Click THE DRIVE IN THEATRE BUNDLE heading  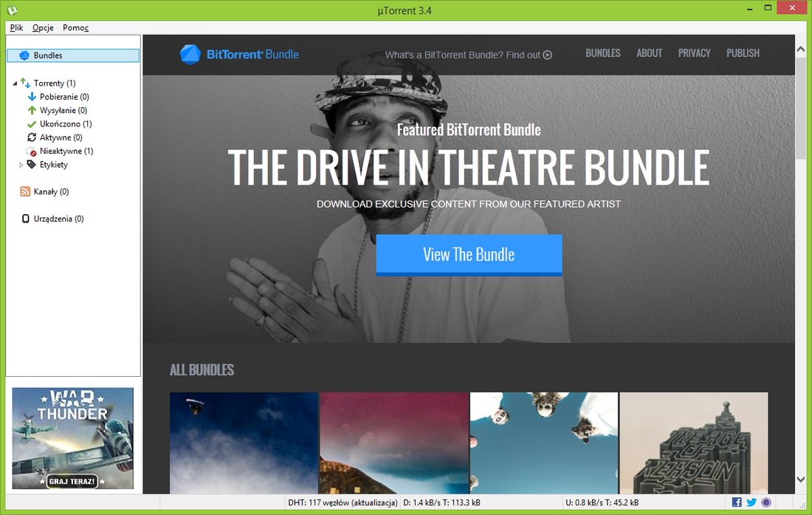pyautogui.click(x=469, y=167)
